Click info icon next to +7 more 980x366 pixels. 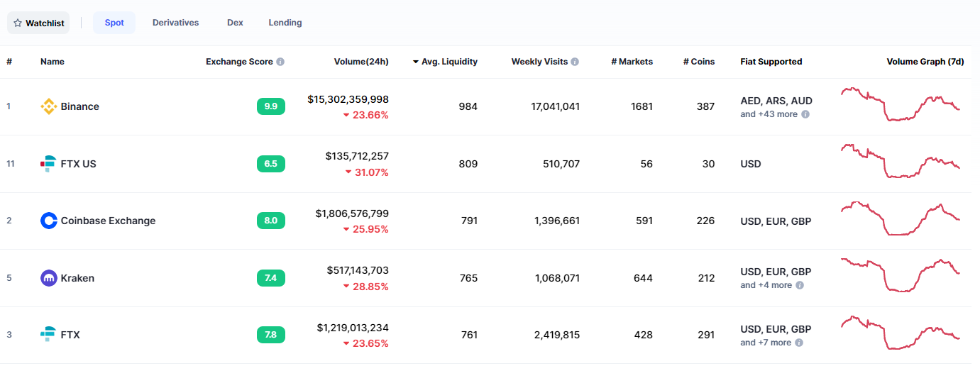pos(799,343)
